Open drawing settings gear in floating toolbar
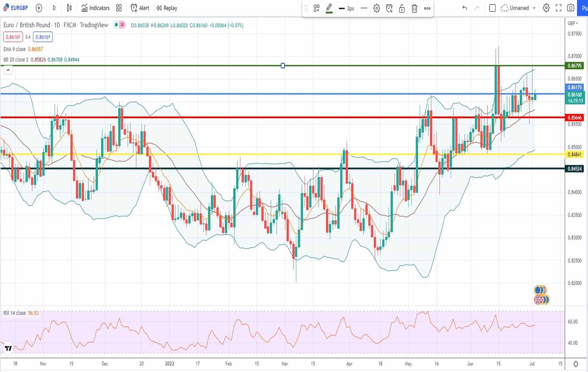588x372 pixels. pyautogui.click(x=376, y=8)
